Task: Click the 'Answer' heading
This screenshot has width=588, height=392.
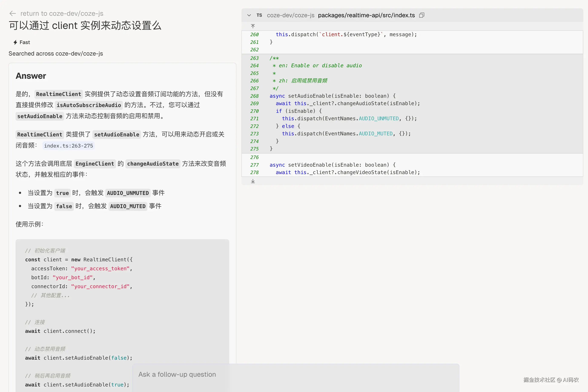Action: click(x=31, y=76)
